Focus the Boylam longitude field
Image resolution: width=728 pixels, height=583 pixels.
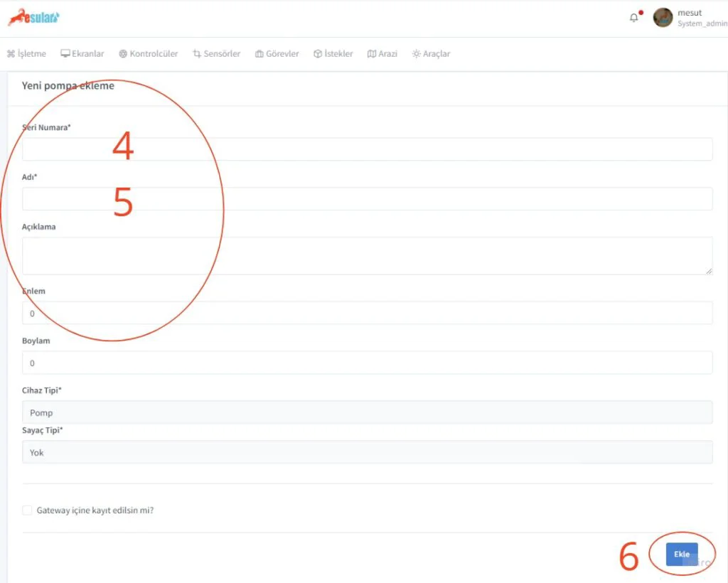367,363
